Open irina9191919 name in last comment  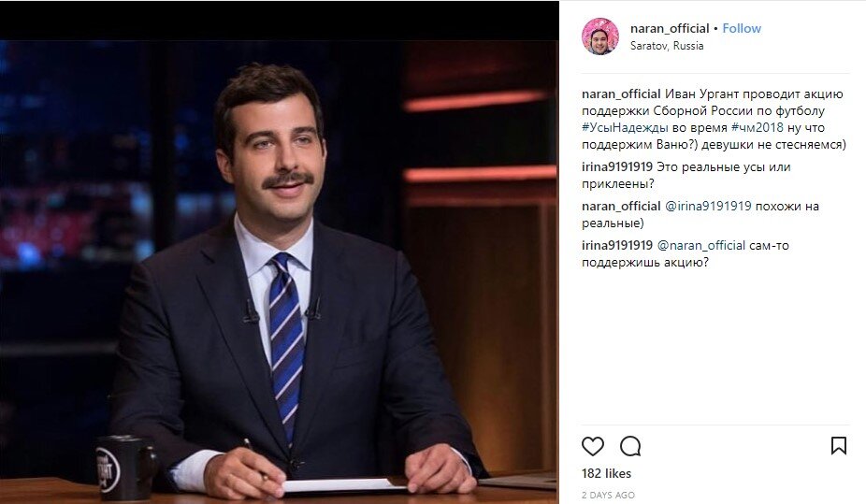[617, 245]
